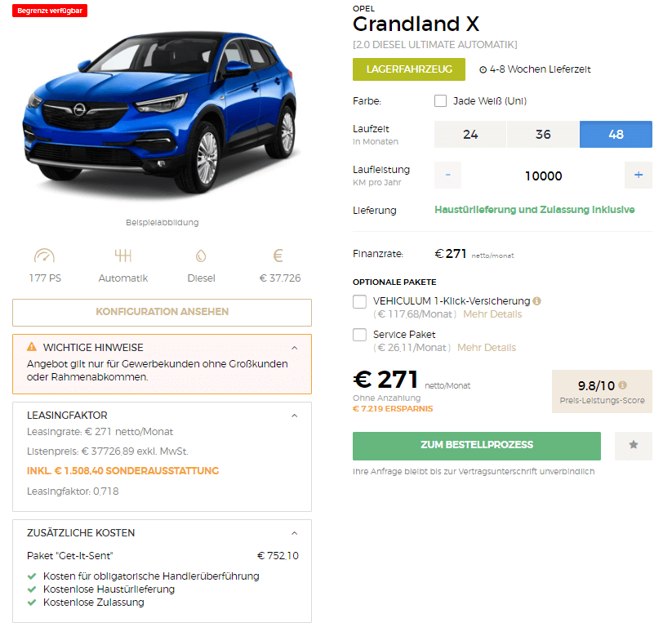This screenshot has height=627, width=672.
Task: Collapse the Wichtige Hinweise section
Action: coord(295,348)
